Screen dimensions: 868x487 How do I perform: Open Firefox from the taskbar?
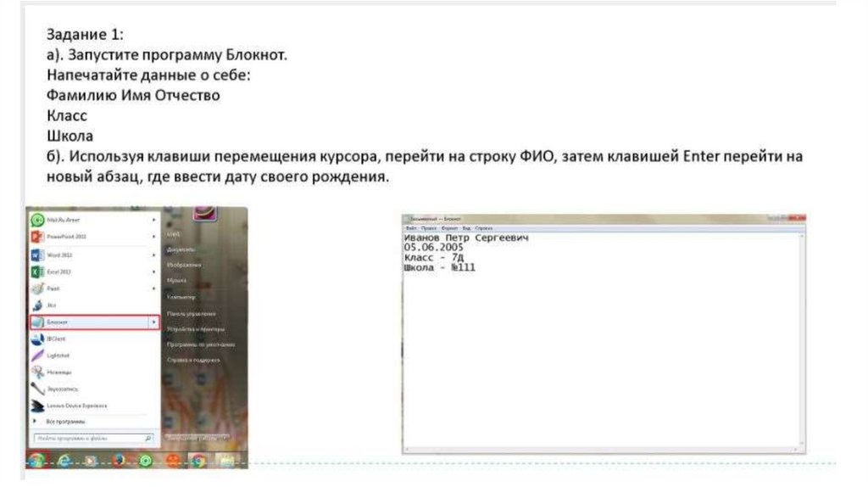(118, 461)
